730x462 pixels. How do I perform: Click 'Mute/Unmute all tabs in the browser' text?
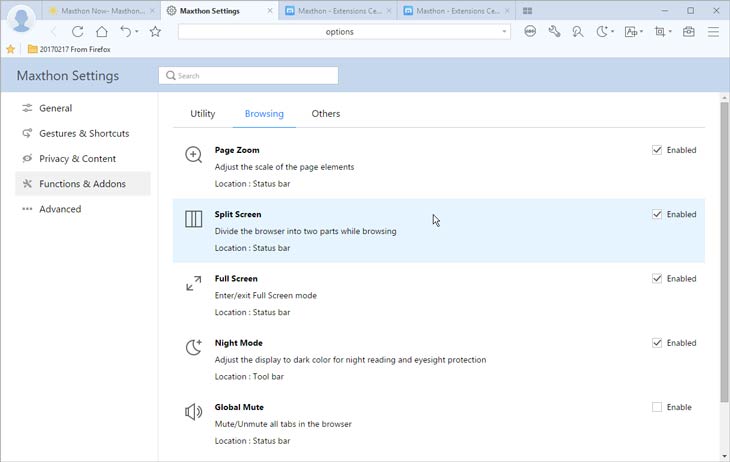tap(283, 424)
